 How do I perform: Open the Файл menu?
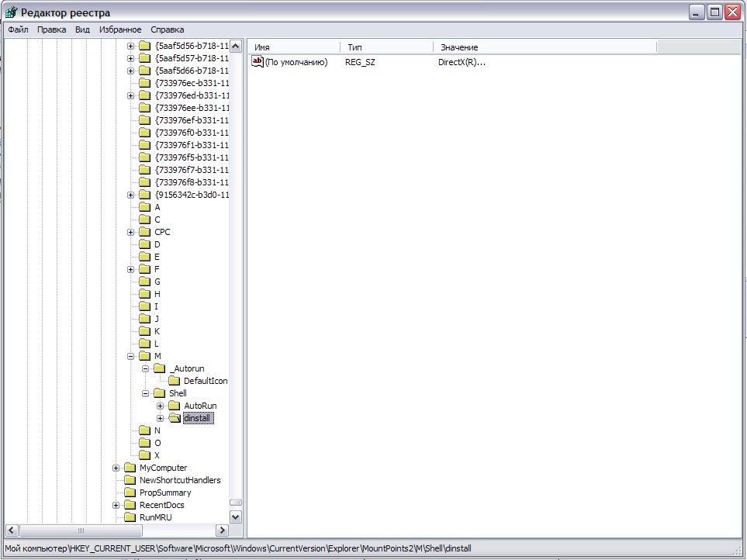click(x=18, y=29)
